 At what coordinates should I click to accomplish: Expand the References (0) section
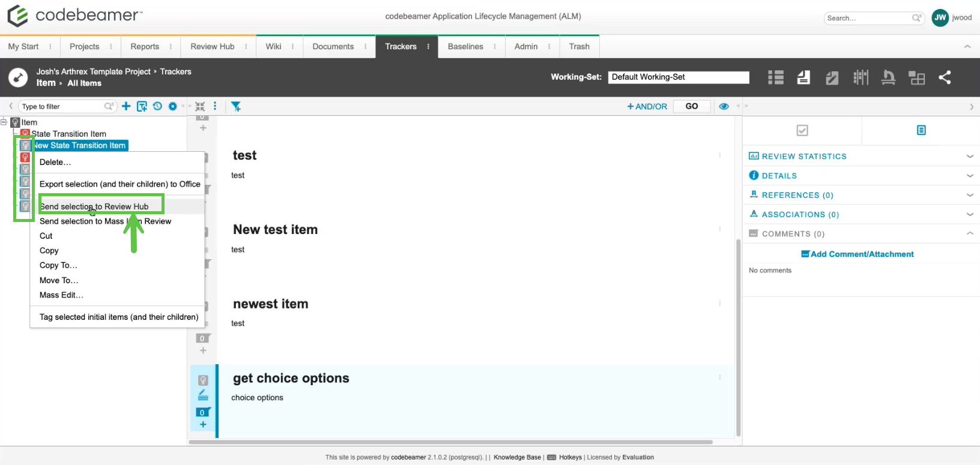click(969, 195)
